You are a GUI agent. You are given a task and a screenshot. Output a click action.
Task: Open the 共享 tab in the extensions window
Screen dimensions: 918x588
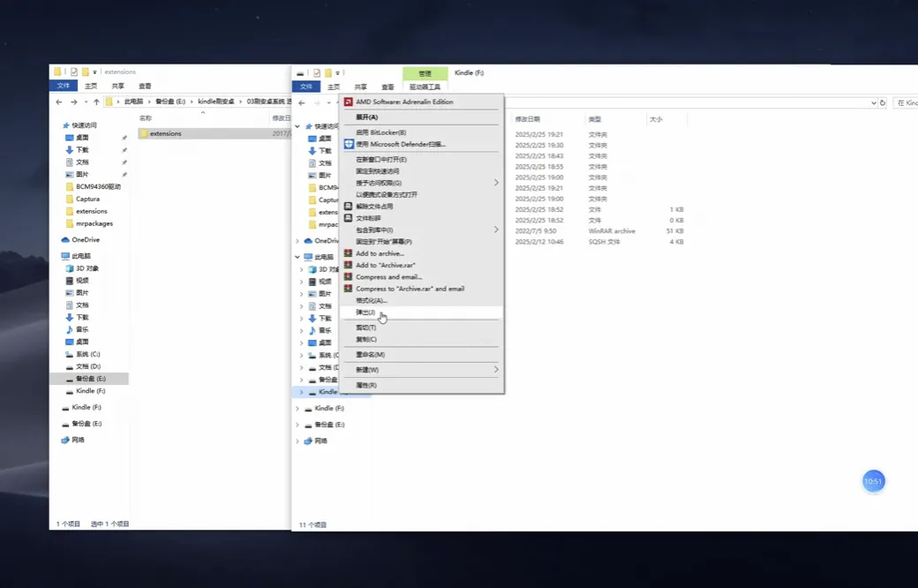[x=118, y=87]
